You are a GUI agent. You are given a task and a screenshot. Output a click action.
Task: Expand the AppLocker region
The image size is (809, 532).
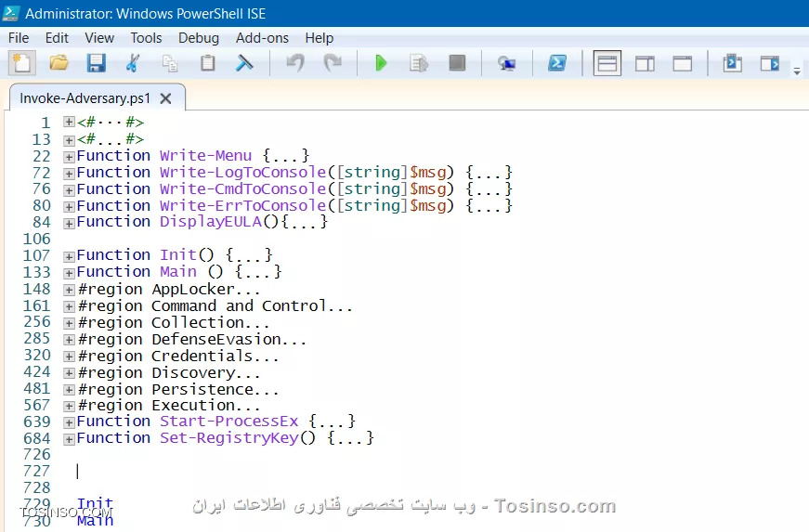pyautogui.click(x=69, y=290)
